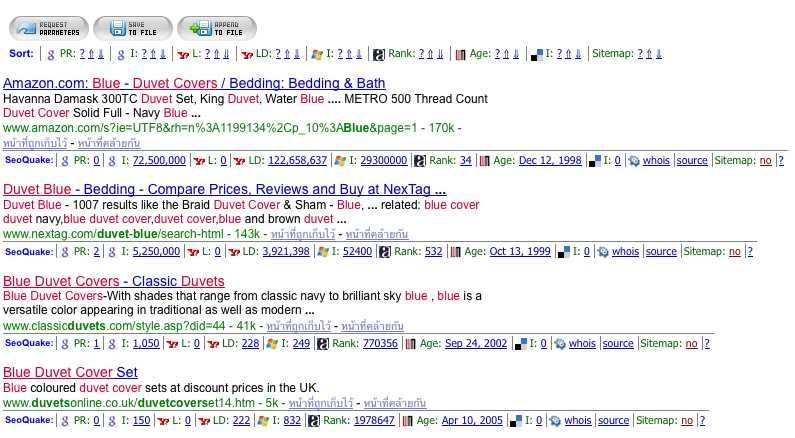The width and height of the screenshot is (795, 438).
Task: Sort ascending by Alexa Rank up arrow
Action: [430, 54]
